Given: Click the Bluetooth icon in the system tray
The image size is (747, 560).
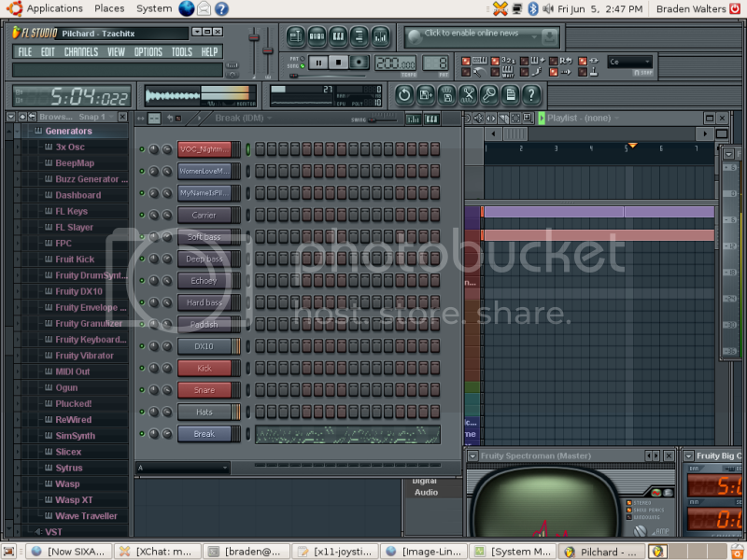Looking at the screenshot, I should point(533,8).
